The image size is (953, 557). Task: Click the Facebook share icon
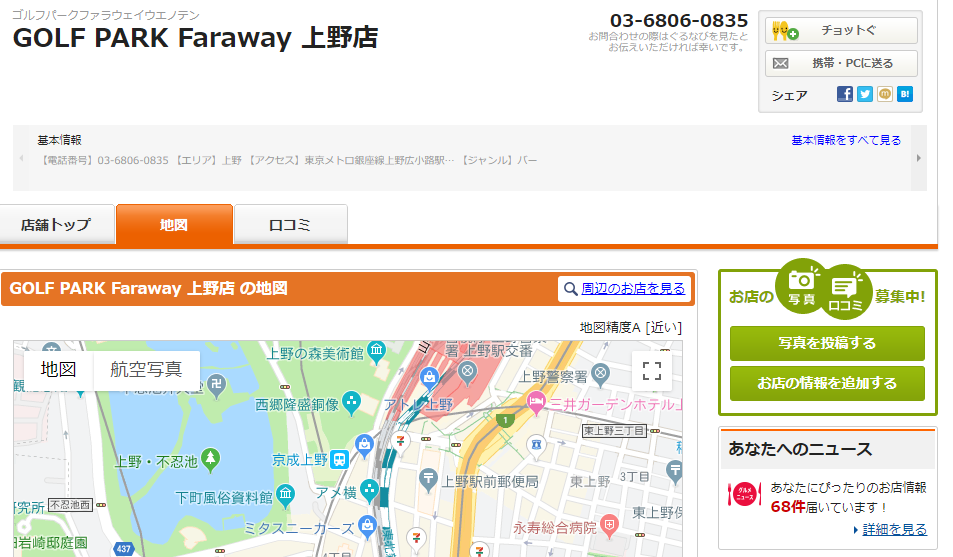(845, 94)
